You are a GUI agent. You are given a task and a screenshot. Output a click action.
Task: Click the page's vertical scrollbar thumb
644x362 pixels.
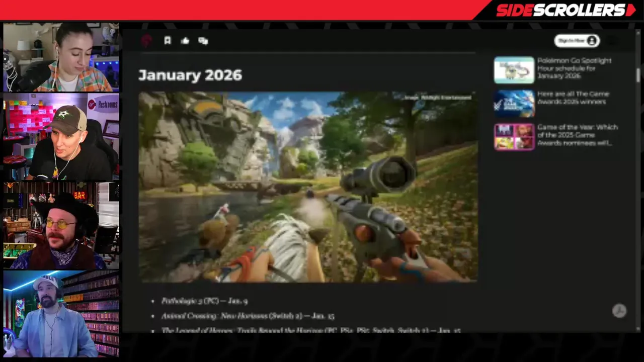click(638, 75)
